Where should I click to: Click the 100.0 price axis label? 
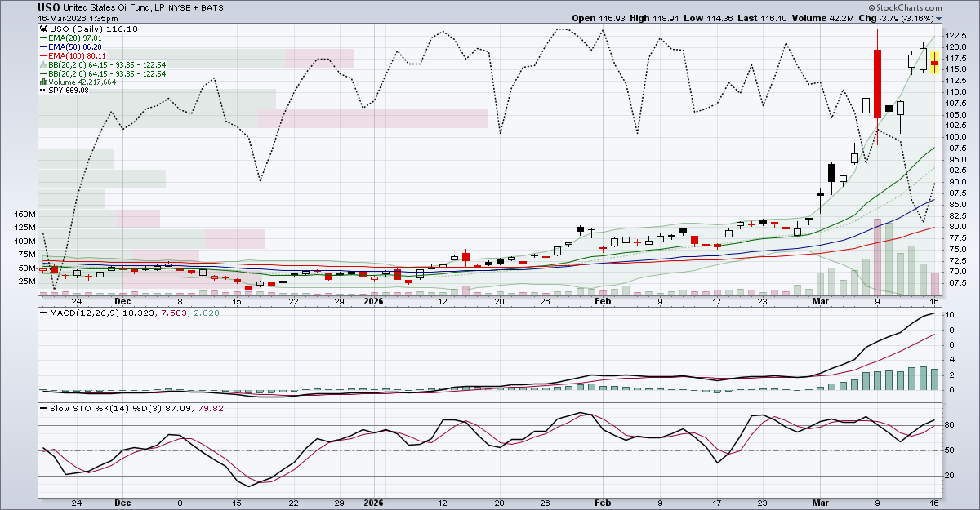958,136
